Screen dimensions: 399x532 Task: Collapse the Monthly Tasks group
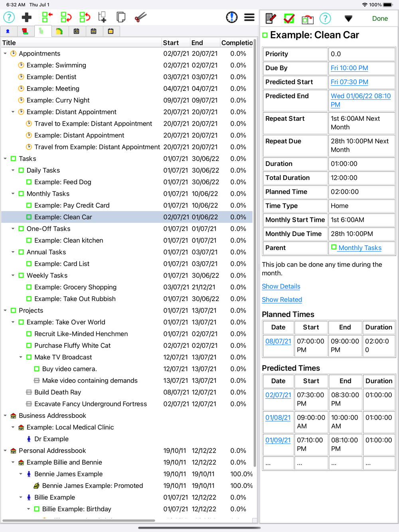13,194
